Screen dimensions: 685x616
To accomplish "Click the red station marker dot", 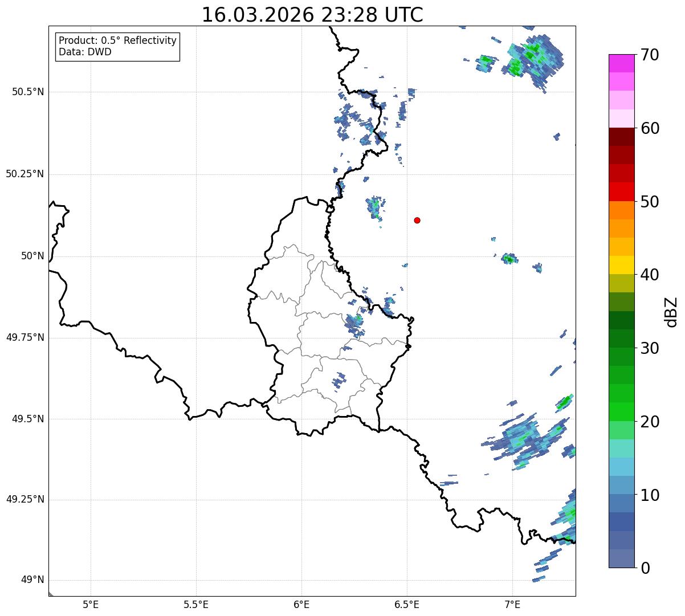I will point(417,220).
